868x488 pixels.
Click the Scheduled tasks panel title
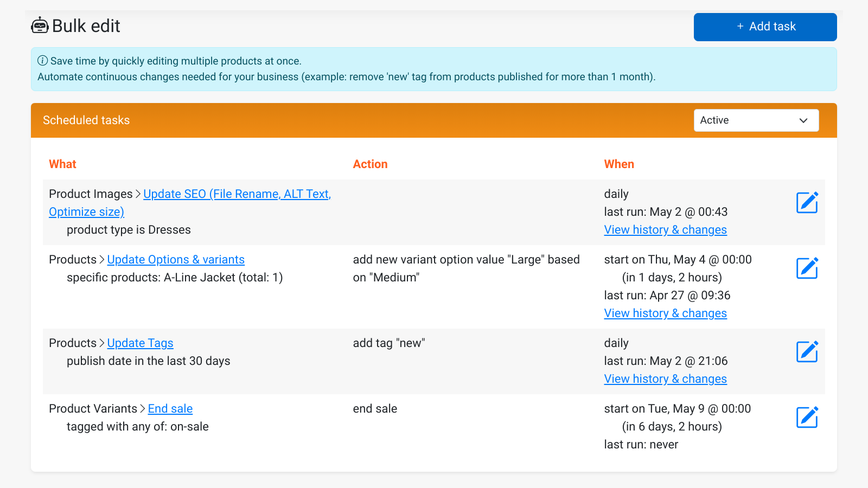point(86,120)
